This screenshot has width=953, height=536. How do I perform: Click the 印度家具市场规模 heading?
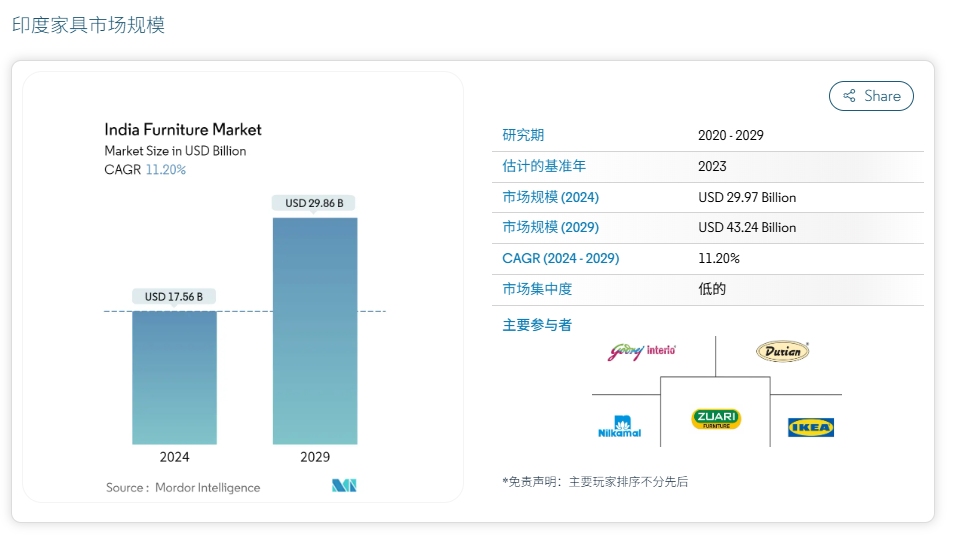(88, 25)
